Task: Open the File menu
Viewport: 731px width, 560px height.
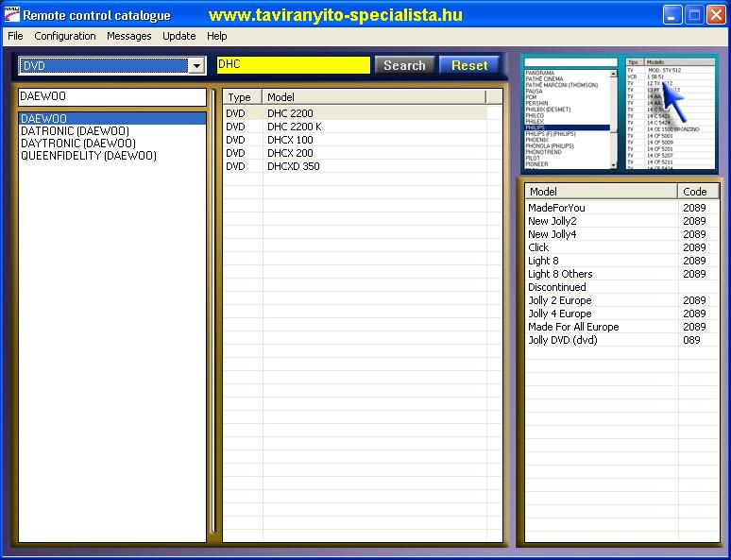Action: 15,36
